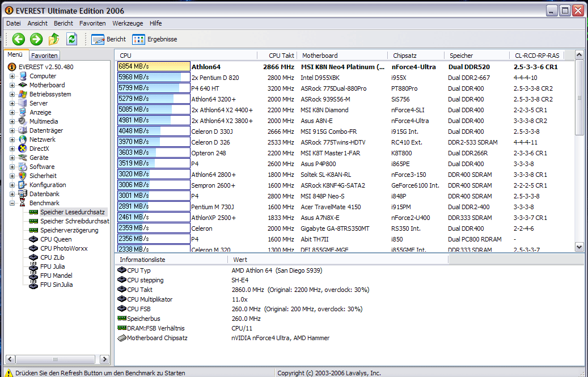Click the green Forward arrow icon
The height and width of the screenshot is (377, 588).
click(x=36, y=39)
